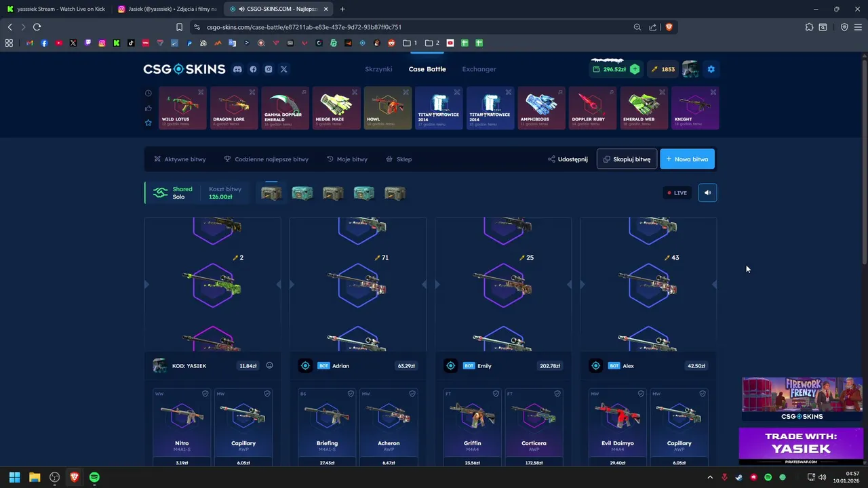The height and width of the screenshot is (488, 868).
Task: Click the shield icon on the Corticera card
Action: (557, 394)
